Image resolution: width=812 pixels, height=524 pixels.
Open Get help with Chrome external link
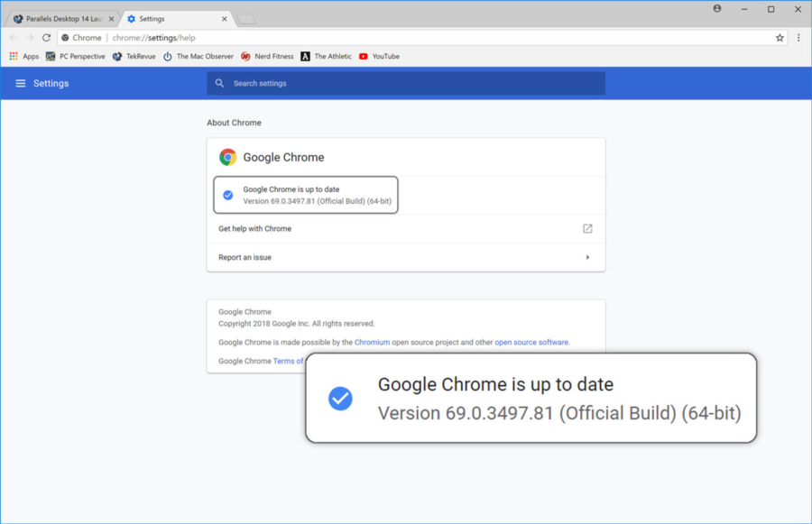587,229
